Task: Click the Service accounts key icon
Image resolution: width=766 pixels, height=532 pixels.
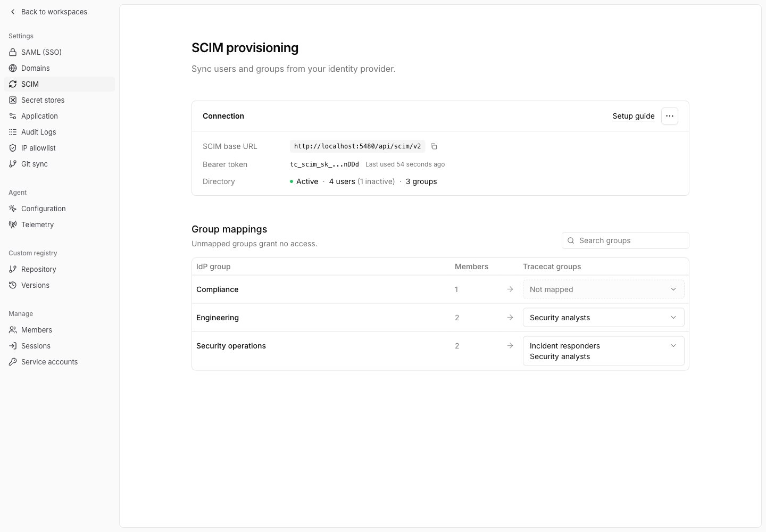Action: click(13, 362)
